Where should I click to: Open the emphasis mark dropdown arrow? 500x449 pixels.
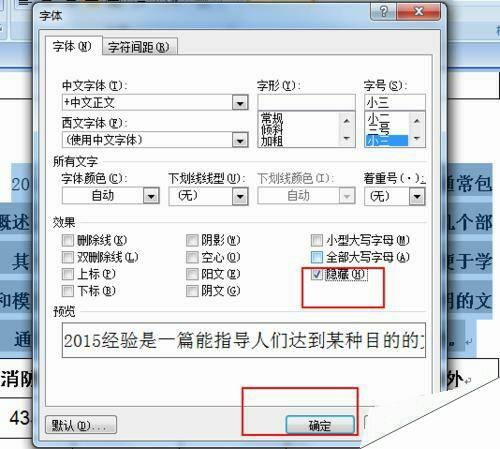[x=417, y=196]
